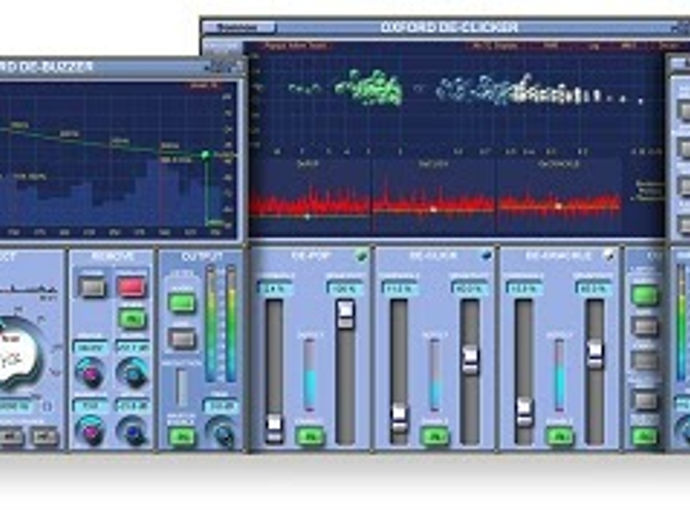Click the De-Crackle threshold value field
This screenshot has width=690, height=518.
click(524, 289)
